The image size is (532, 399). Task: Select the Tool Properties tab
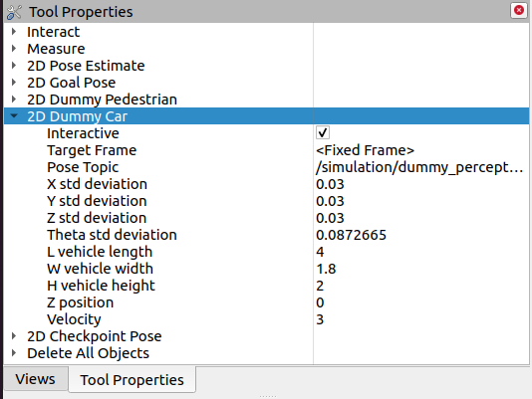pyautogui.click(x=132, y=380)
